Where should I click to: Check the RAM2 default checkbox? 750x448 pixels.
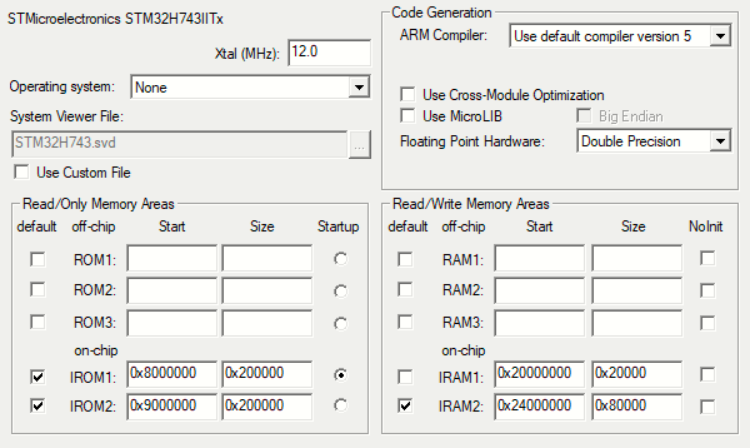click(405, 290)
